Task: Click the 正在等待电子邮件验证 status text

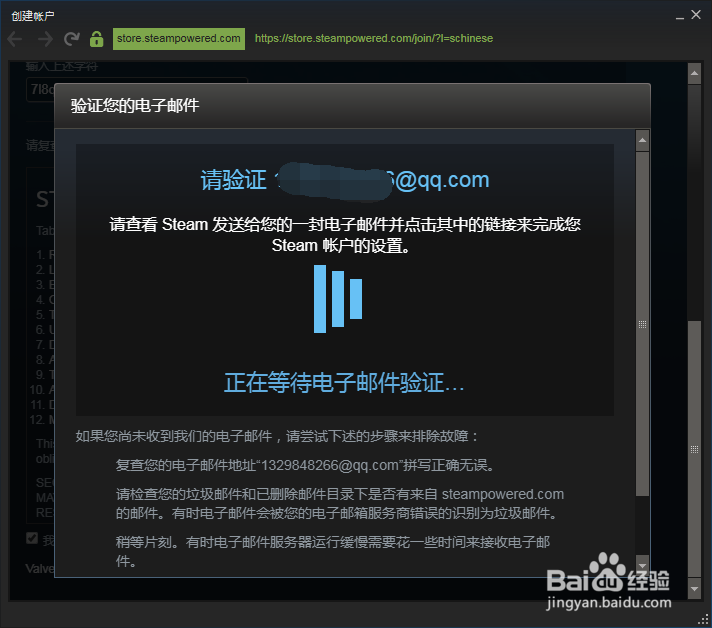Action: [344, 382]
